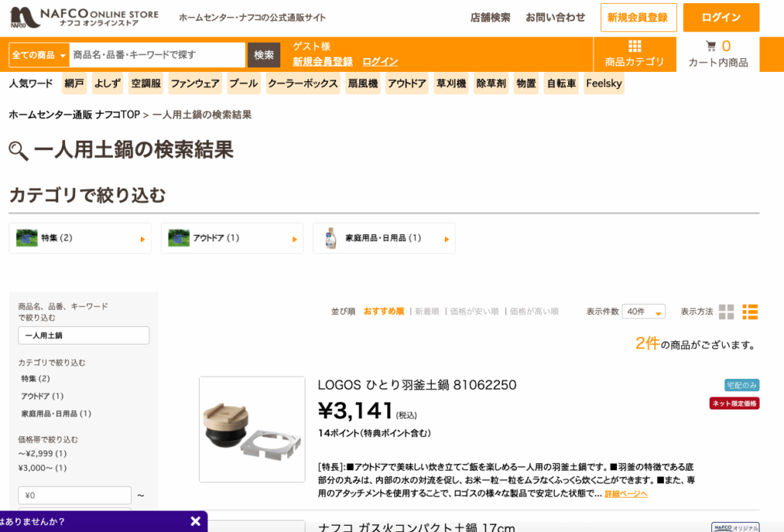Close the purple popup banner
Image resolution: width=784 pixels, height=532 pixels.
195,521
